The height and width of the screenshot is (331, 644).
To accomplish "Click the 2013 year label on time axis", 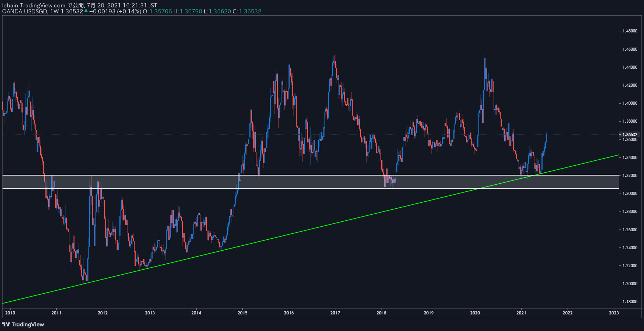I will click(150, 313).
